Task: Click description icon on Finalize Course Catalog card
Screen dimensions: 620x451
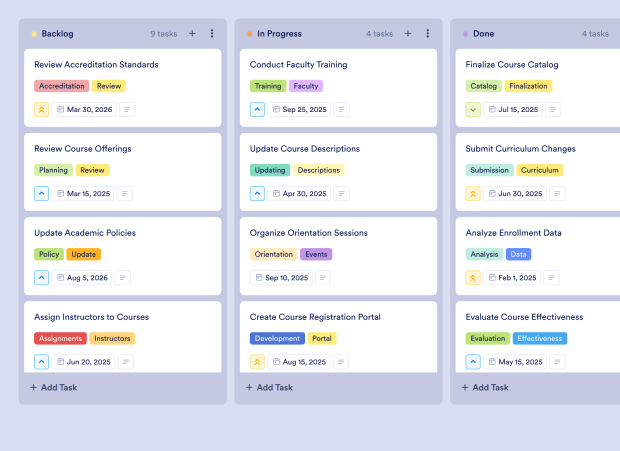Action: point(553,109)
